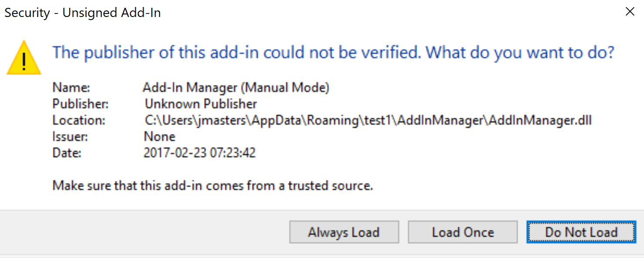Screen dimensions: 644x258
Task: Load the add-in one time only
Action: coord(462,232)
